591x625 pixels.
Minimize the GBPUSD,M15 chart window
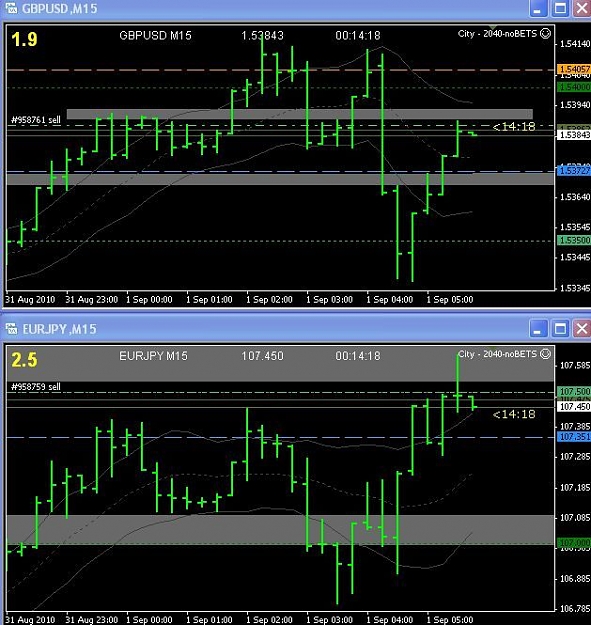coord(538,9)
